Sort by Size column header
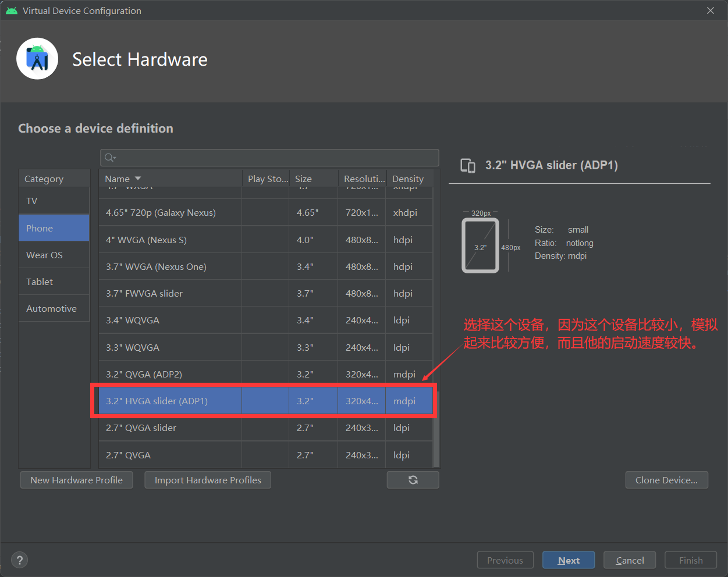728x577 pixels. pos(314,179)
